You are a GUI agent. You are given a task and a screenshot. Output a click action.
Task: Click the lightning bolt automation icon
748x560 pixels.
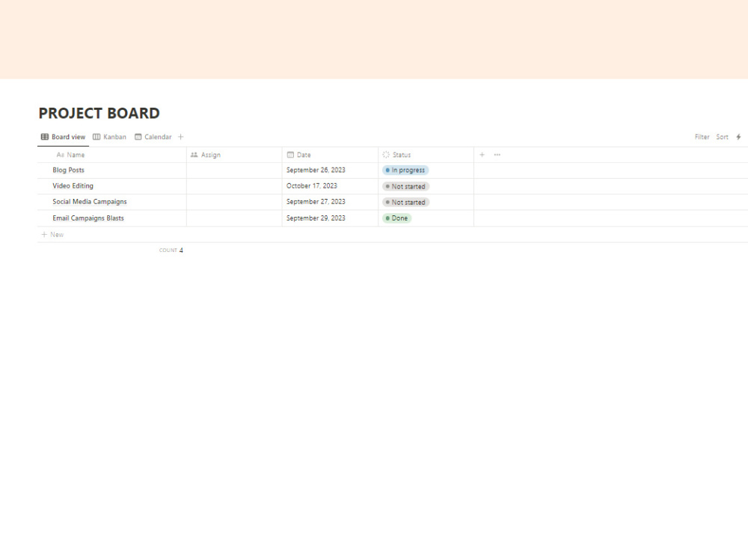click(738, 137)
